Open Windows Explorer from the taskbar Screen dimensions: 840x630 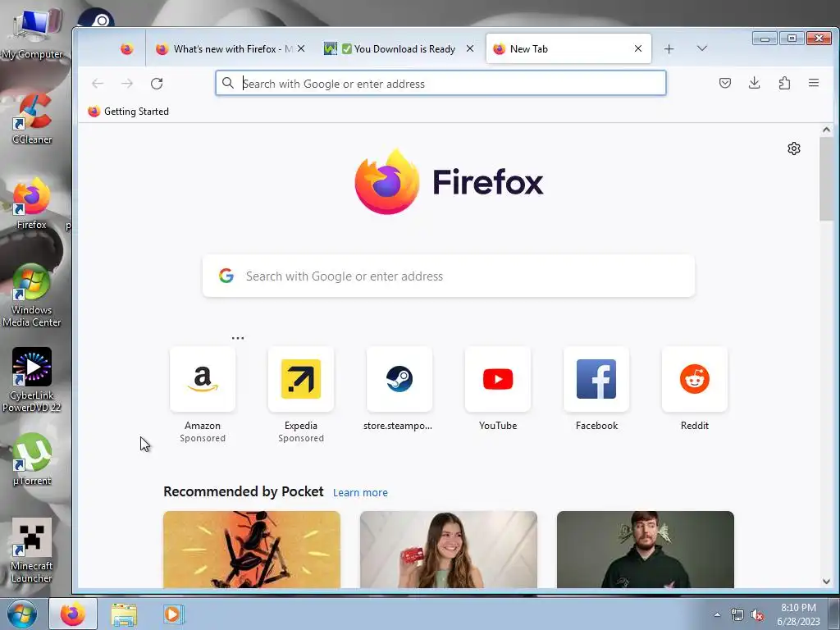point(124,614)
